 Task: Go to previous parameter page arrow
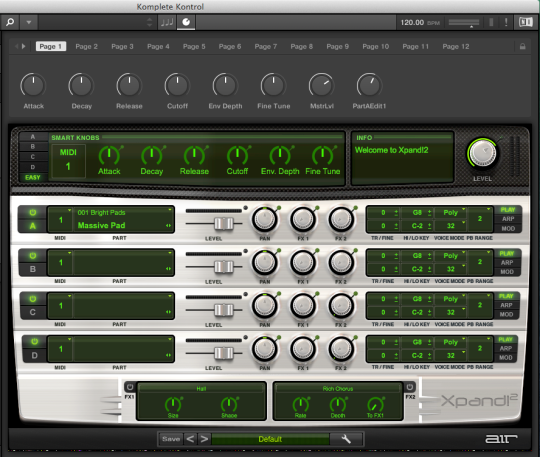[x=16, y=46]
